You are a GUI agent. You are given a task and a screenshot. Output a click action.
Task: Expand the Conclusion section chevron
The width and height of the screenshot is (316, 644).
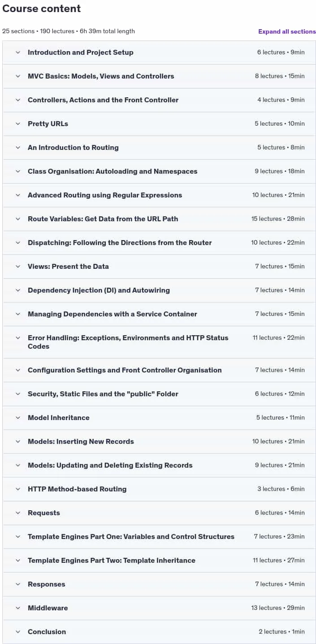click(18, 632)
